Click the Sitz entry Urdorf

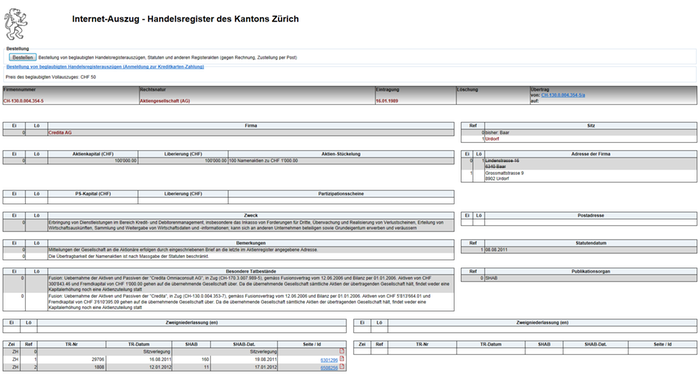492,139
